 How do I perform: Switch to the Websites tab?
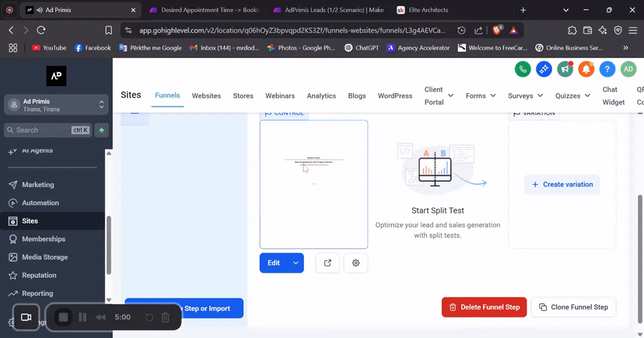(x=206, y=95)
